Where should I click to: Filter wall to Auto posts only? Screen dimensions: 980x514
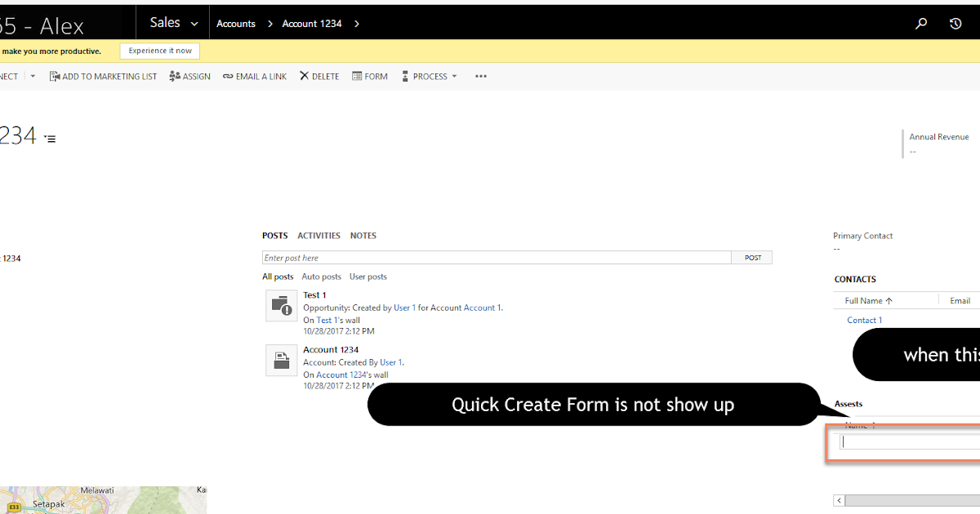click(x=321, y=277)
